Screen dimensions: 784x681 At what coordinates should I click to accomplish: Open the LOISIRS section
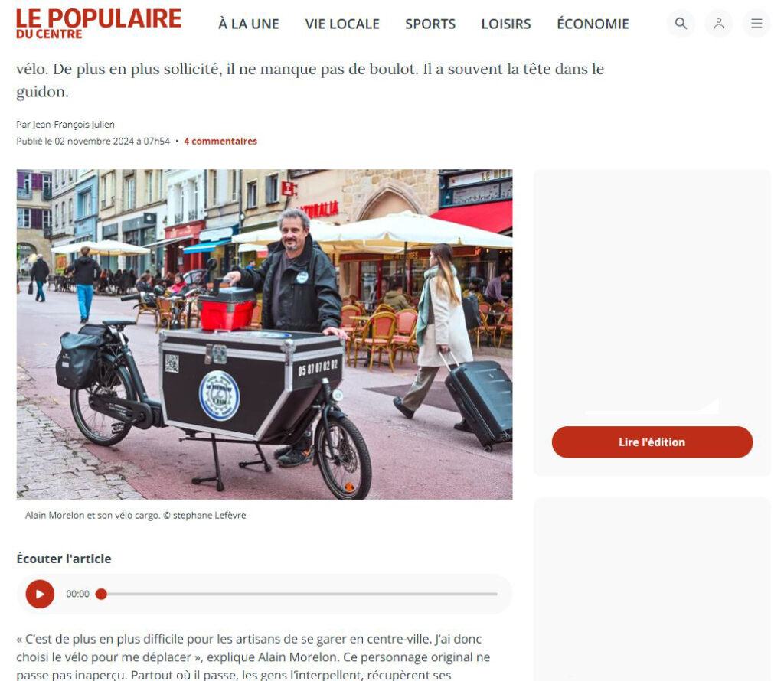(506, 24)
